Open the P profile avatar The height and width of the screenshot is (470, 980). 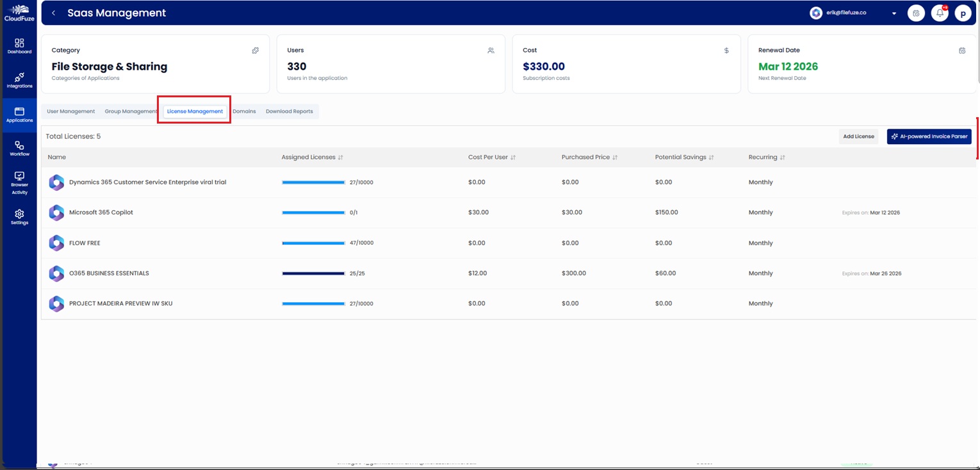[963, 12]
